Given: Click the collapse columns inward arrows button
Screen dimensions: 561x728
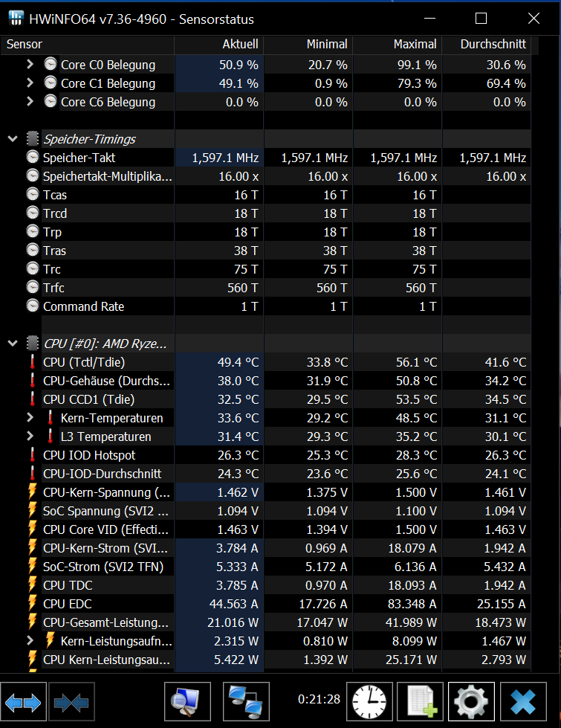Looking at the screenshot, I should [x=71, y=702].
